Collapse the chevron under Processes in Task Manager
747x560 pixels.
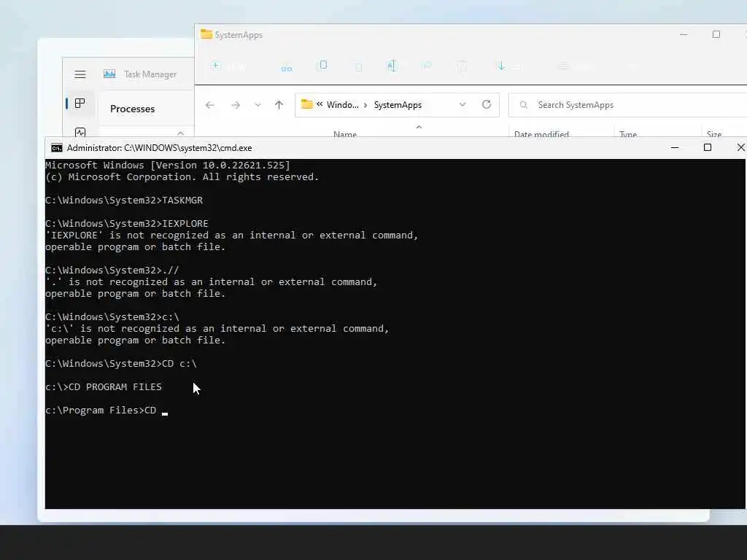pos(181,133)
